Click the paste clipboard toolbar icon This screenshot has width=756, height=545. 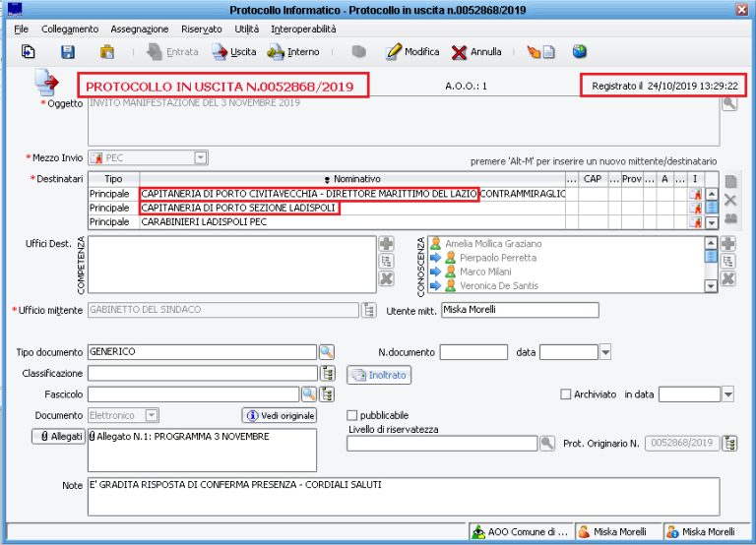point(107,51)
